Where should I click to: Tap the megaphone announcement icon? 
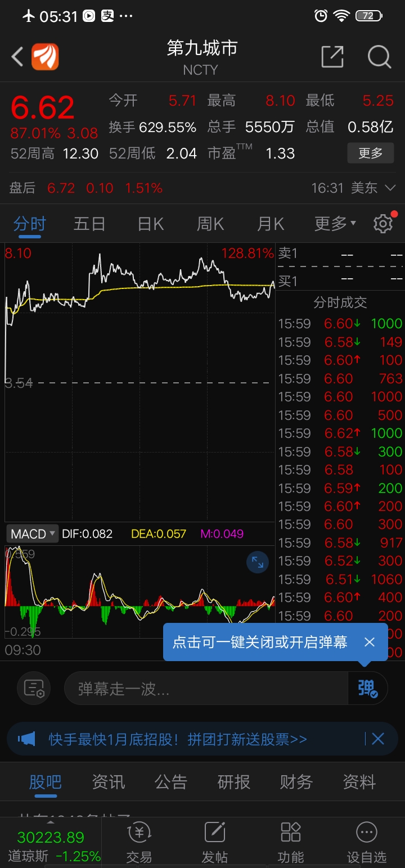tap(26, 739)
